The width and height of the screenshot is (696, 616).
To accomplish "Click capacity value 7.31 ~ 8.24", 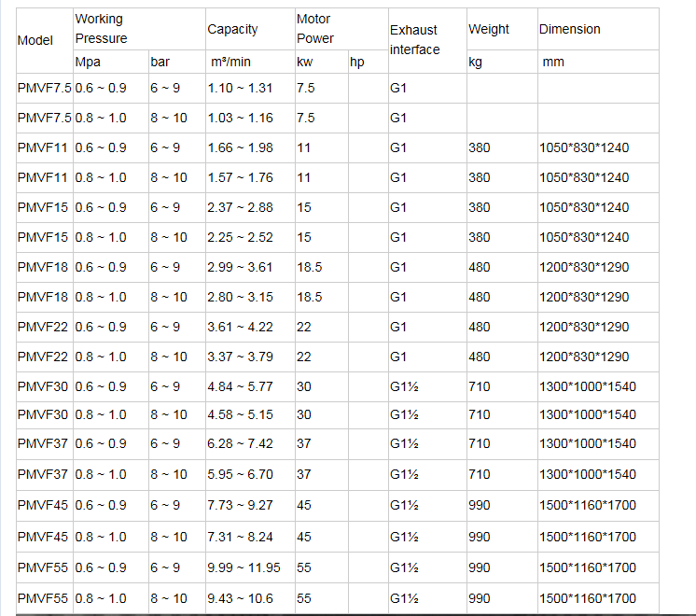I will (x=240, y=537).
